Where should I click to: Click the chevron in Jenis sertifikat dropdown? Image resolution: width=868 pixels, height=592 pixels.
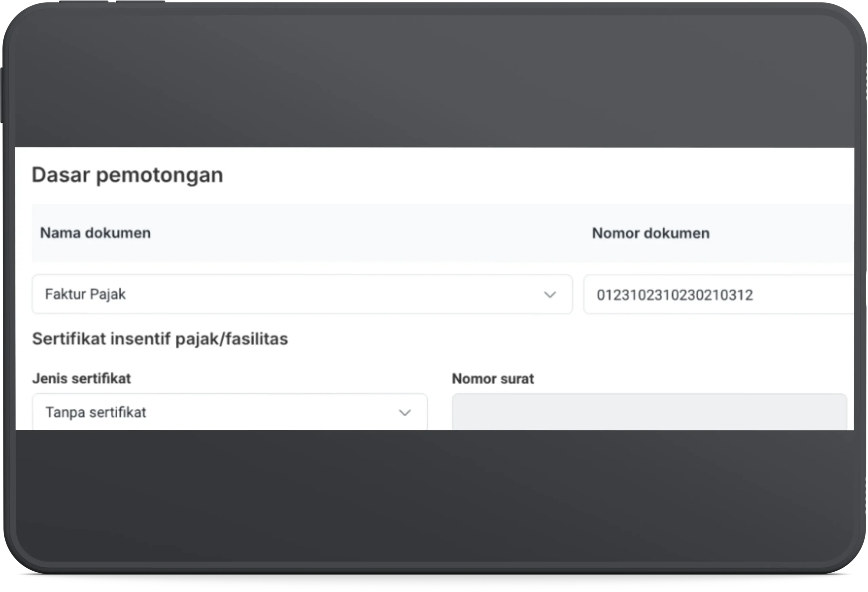pos(405,412)
